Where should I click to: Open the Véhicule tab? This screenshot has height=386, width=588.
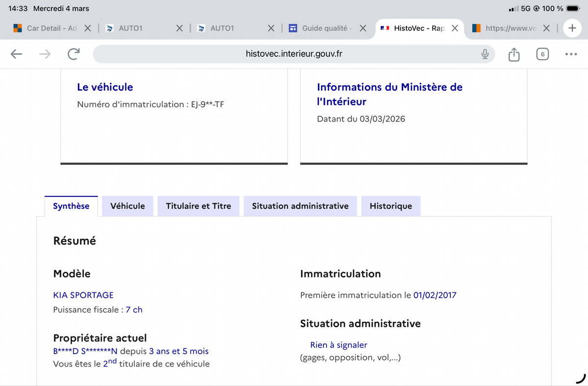127,206
